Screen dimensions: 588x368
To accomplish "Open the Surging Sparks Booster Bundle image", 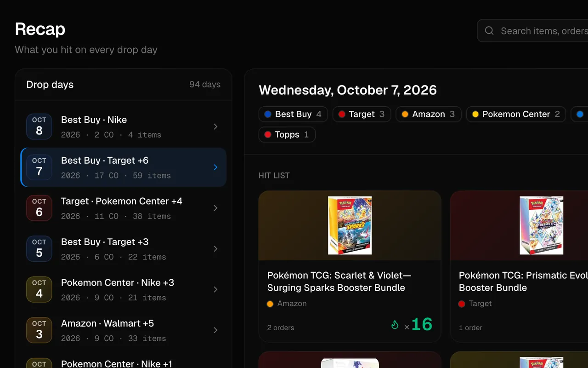I will pyautogui.click(x=350, y=225).
